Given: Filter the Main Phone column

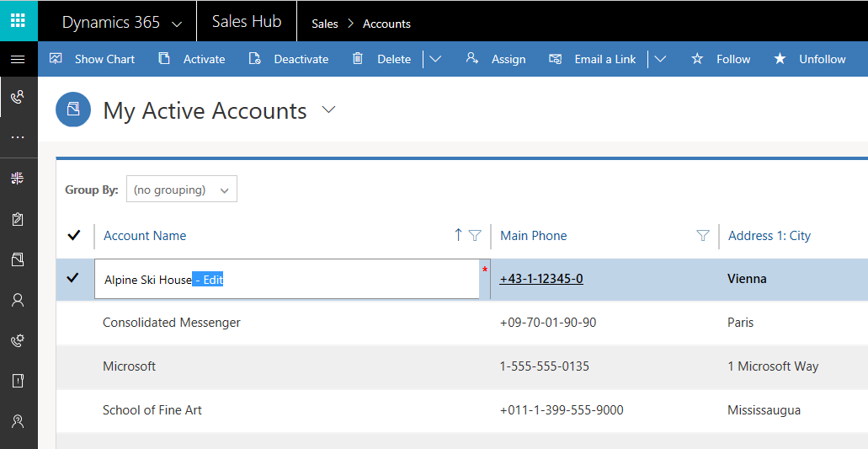Looking at the screenshot, I should (x=703, y=235).
